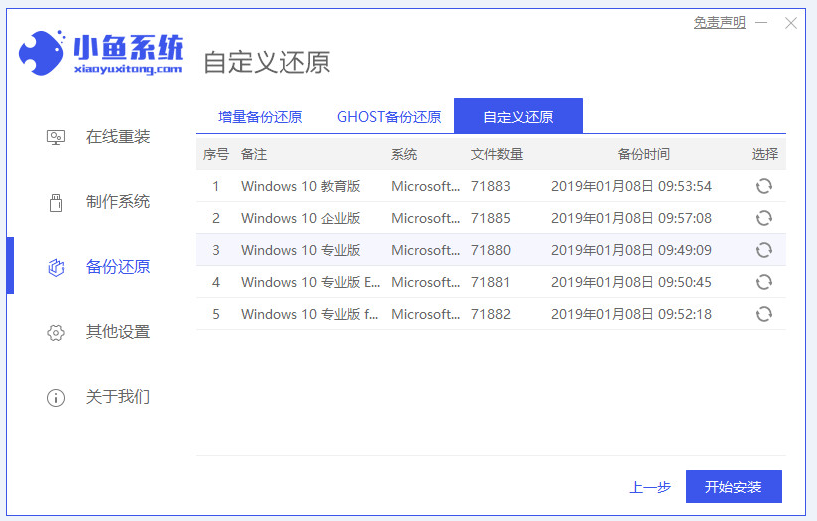Click backup time 2019年01月08日 09:49:09
This screenshot has height=521, width=817.
[x=632, y=250]
